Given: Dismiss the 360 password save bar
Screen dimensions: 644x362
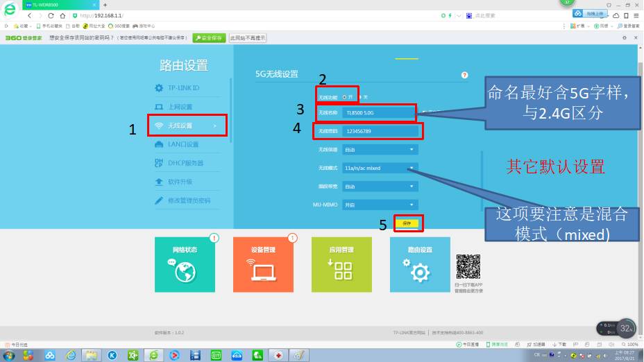Looking at the screenshot, I should click(x=636, y=37).
